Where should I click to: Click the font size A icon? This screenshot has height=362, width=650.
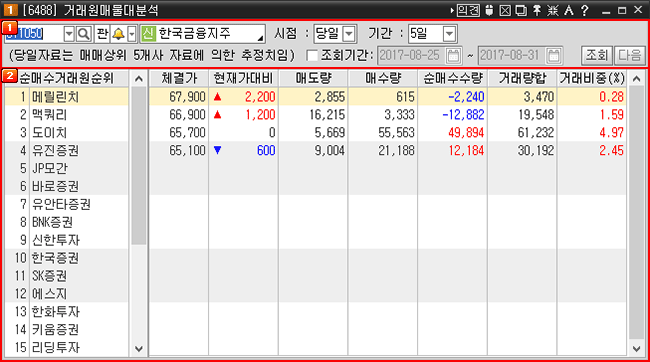(x=569, y=10)
